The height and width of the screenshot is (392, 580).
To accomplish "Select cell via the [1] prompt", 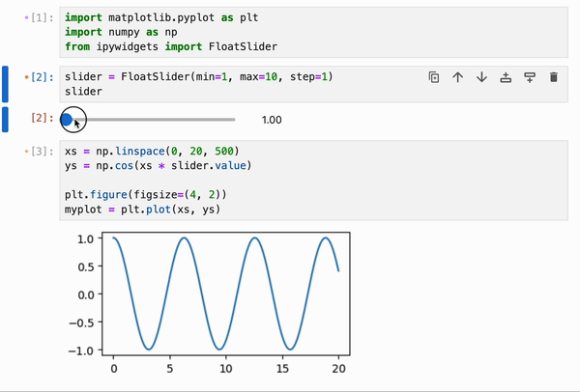I will click(42, 17).
